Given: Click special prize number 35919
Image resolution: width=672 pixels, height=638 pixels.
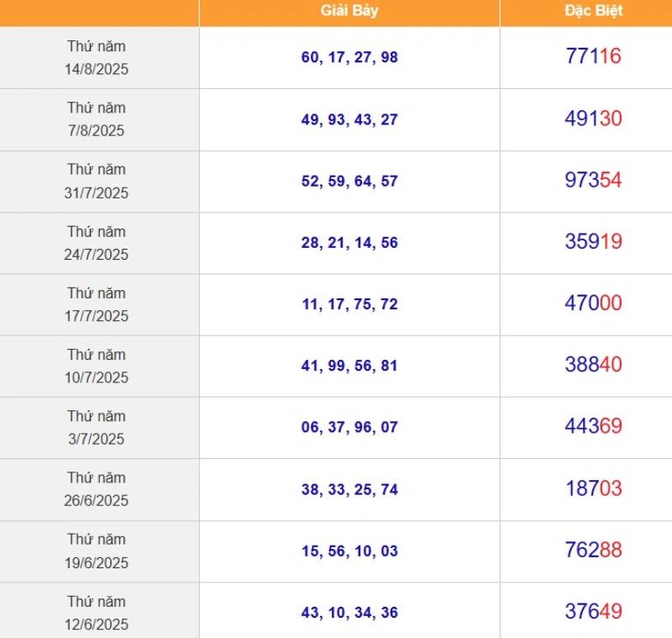Looking at the screenshot, I should point(593,241).
